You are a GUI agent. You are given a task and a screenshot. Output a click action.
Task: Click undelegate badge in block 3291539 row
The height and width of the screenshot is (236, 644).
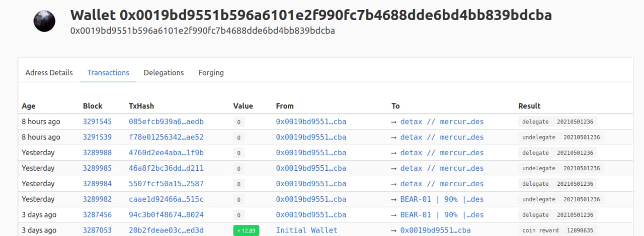click(539, 137)
